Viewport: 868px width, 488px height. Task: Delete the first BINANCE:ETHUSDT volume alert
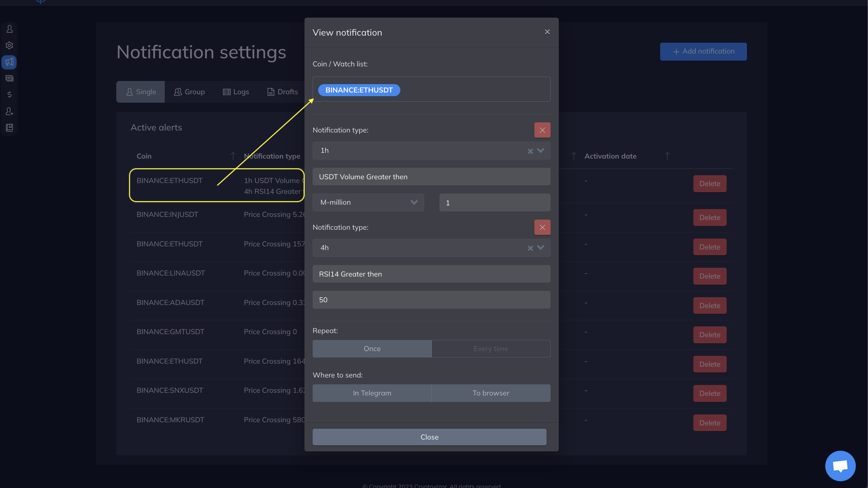[710, 184]
